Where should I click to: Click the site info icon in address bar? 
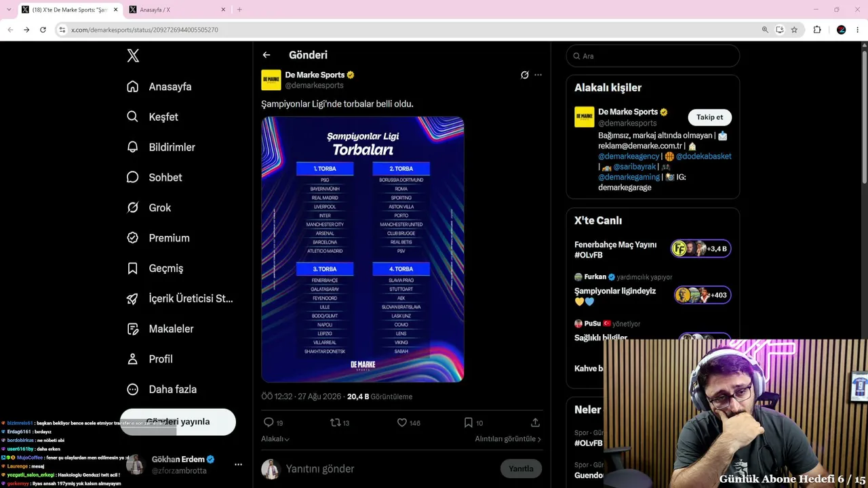pyautogui.click(x=62, y=30)
